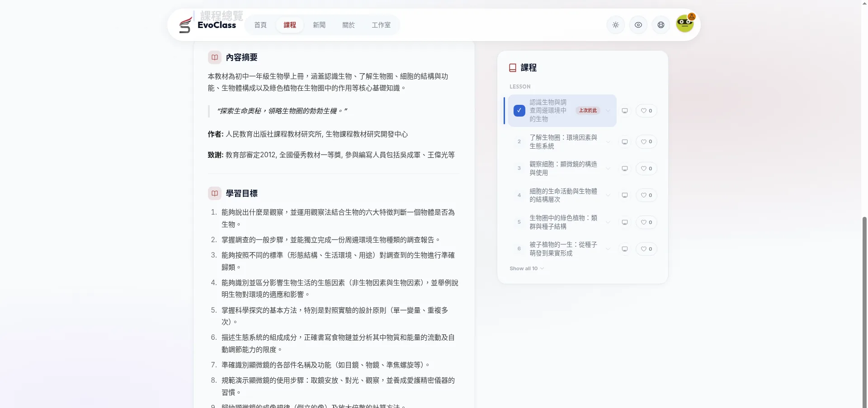
Task: Like the lesson 認識生物與調查周邊環境中的生物
Action: [646, 111]
